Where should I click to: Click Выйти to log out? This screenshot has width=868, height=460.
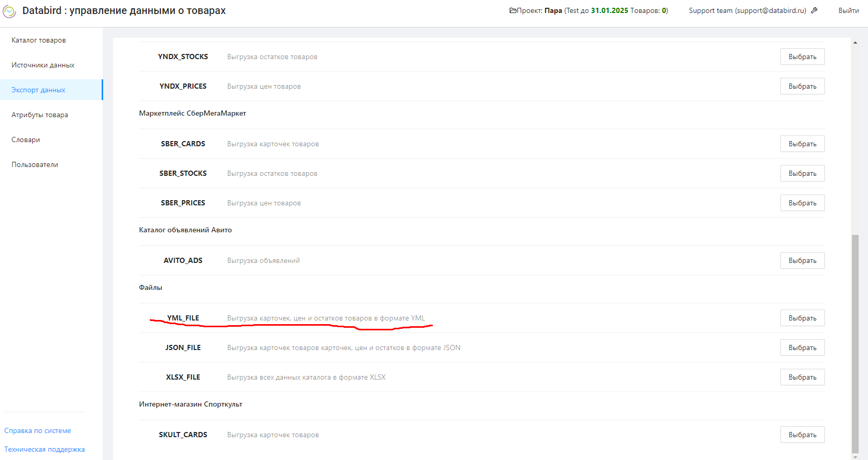[848, 10]
